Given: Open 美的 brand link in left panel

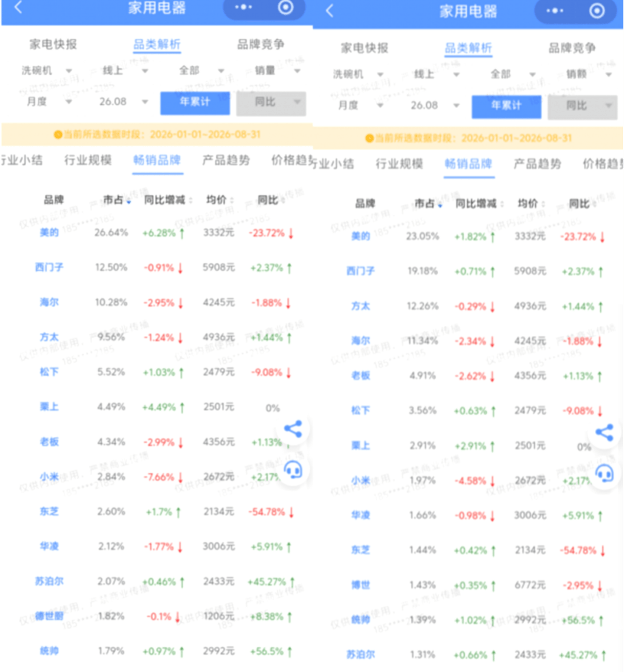Looking at the screenshot, I should point(49,232).
